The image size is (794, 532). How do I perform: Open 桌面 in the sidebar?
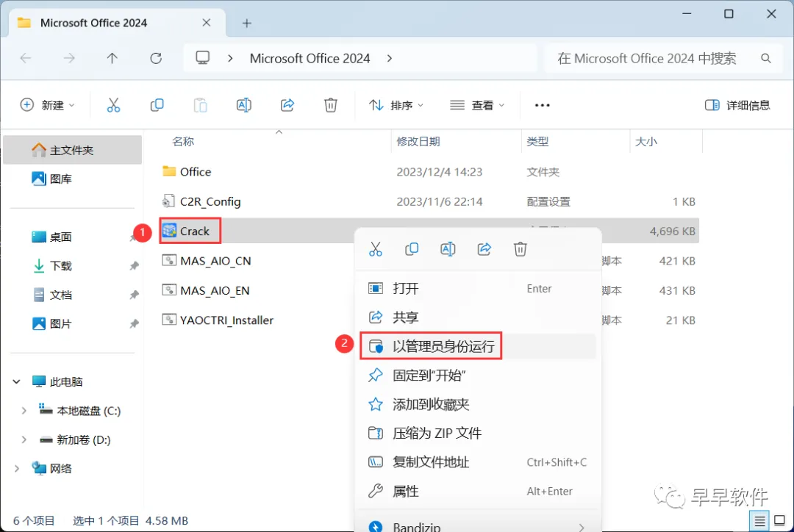pyautogui.click(x=72, y=237)
